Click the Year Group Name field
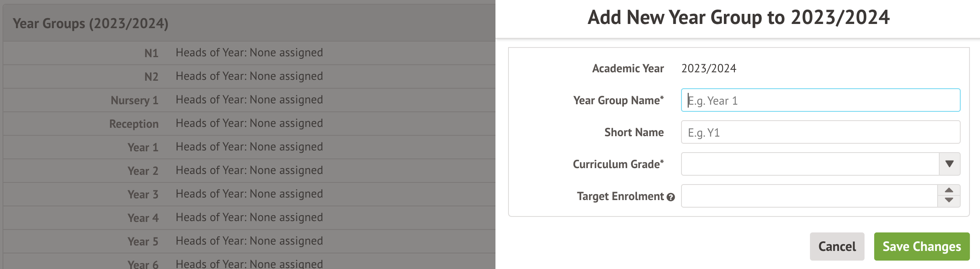The height and width of the screenshot is (269, 980). [x=820, y=100]
